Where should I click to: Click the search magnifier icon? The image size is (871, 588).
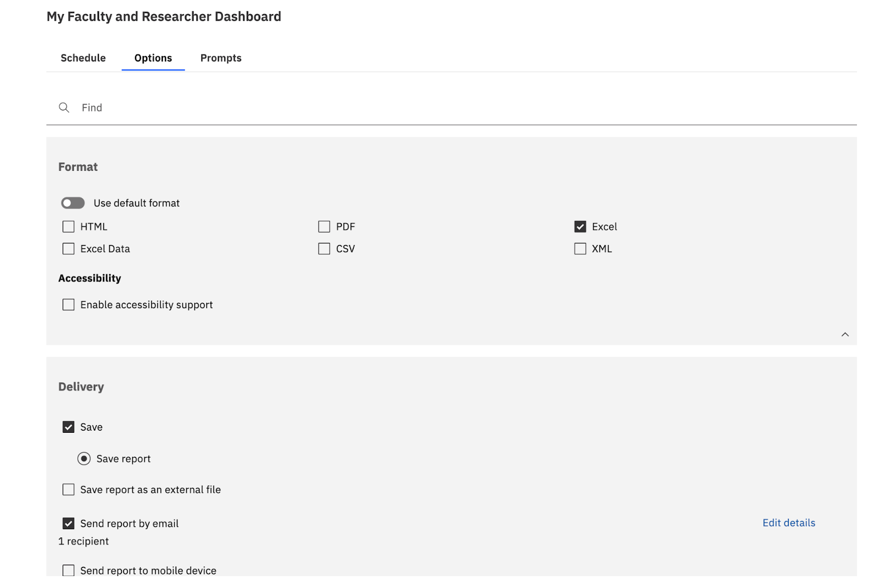64,108
